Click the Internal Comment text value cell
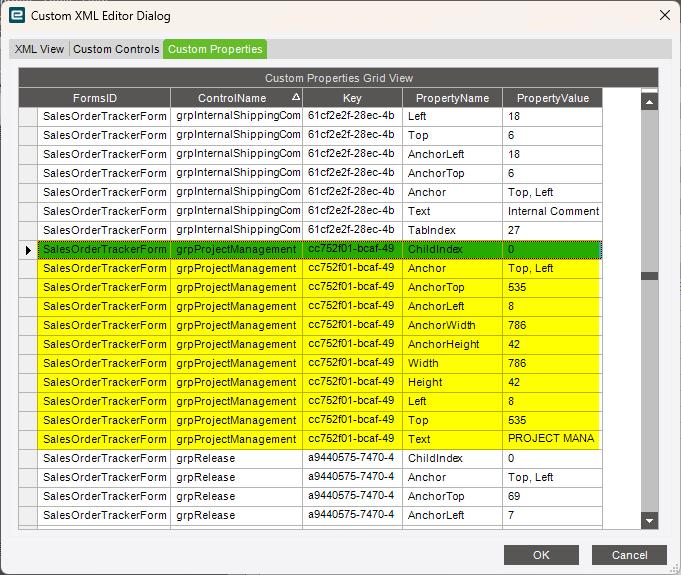 click(552, 211)
